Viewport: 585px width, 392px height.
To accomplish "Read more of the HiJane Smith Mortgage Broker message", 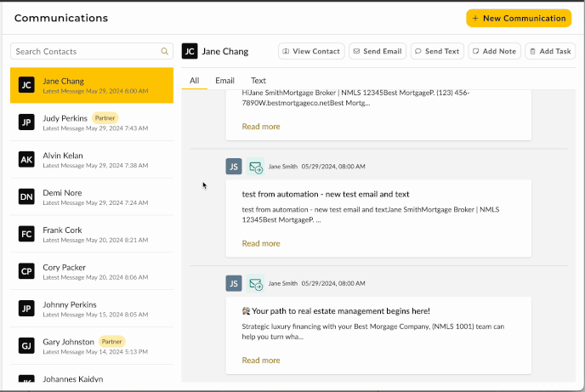I will 261,127.
